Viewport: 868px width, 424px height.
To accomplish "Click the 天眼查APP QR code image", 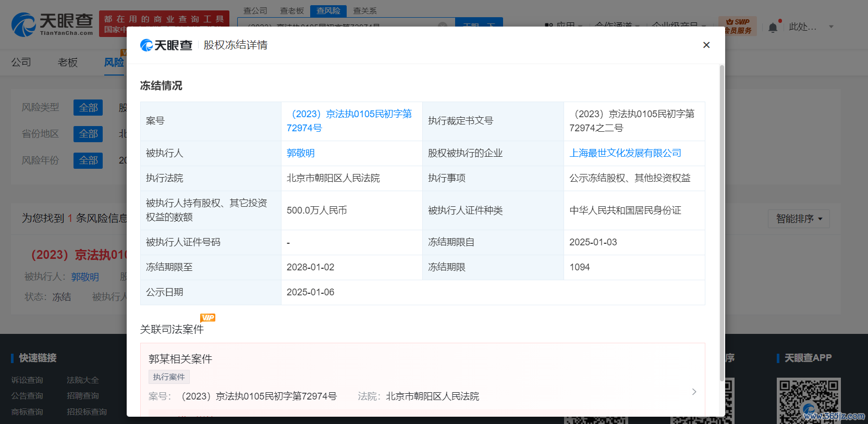I will pos(809,401).
